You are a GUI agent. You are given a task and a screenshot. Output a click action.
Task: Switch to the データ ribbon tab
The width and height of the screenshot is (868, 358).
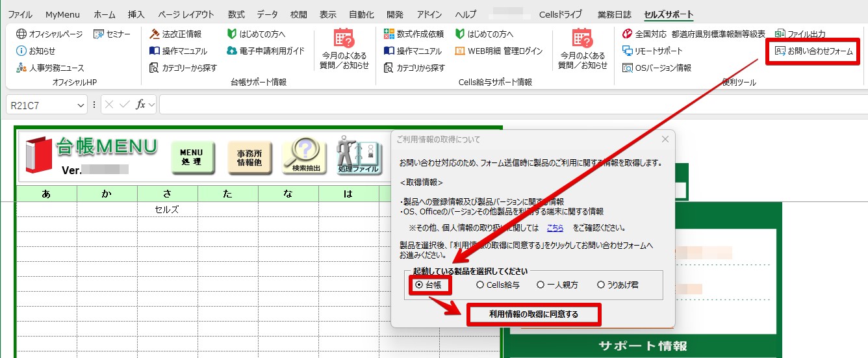(267, 14)
